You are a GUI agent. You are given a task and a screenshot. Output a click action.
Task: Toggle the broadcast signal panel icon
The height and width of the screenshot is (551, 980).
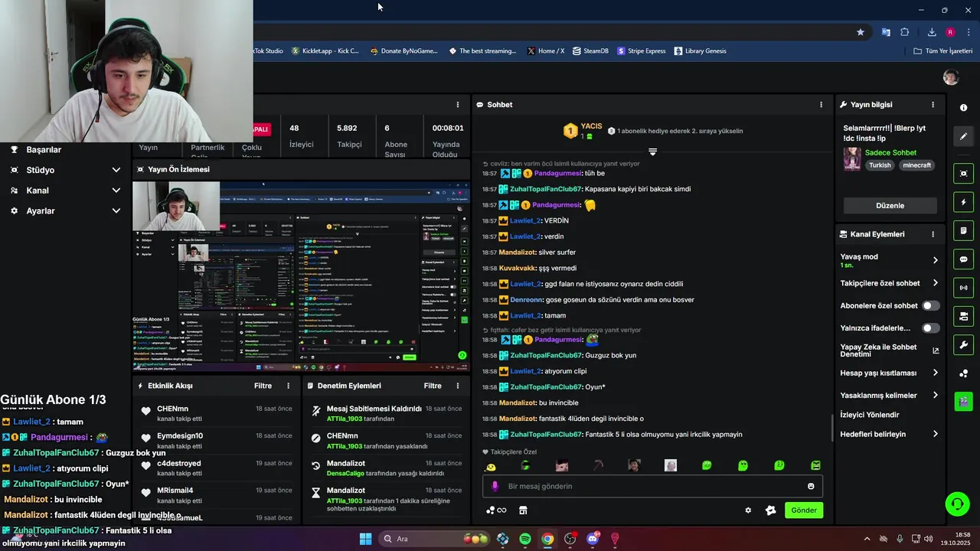point(963,288)
